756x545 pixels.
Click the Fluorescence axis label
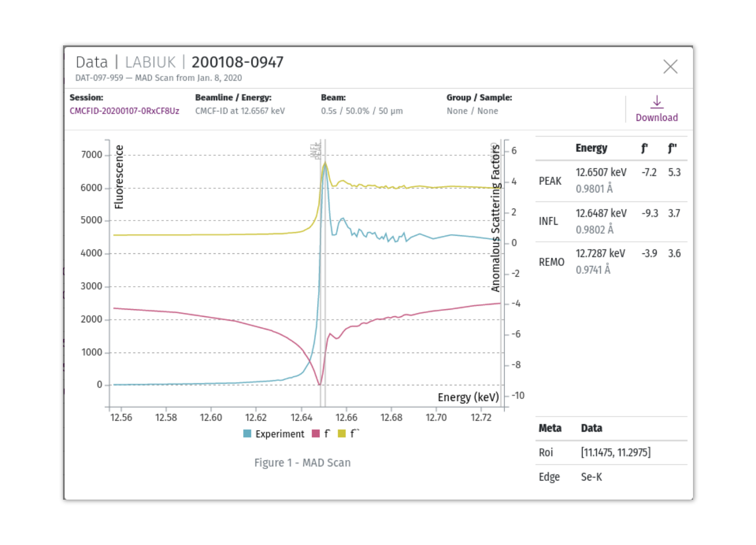(x=119, y=177)
